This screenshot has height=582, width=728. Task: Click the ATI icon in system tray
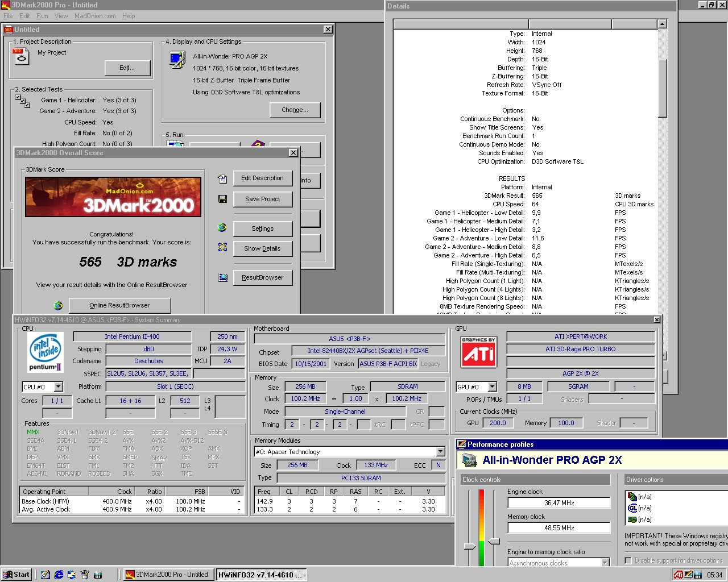pos(678,575)
